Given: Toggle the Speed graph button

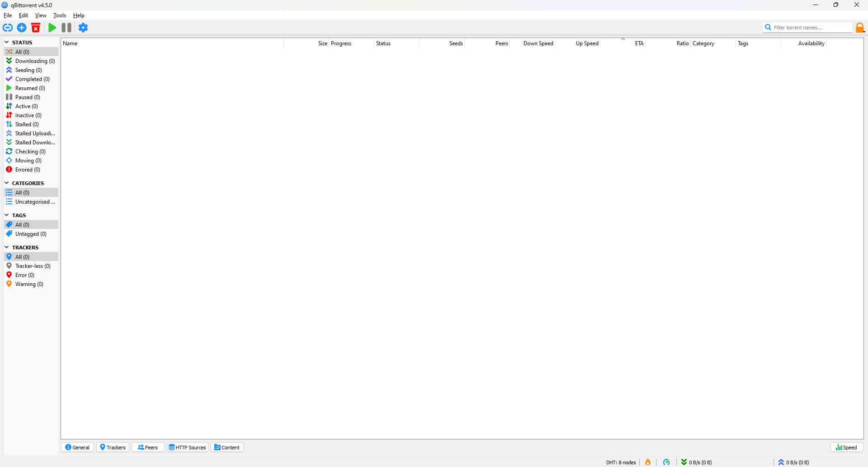Looking at the screenshot, I should [847, 447].
